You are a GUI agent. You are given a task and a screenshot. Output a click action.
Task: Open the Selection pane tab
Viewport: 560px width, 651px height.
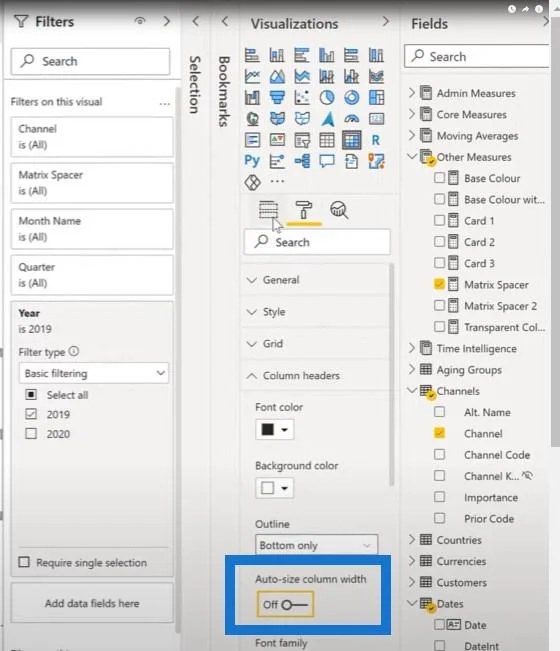click(195, 85)
